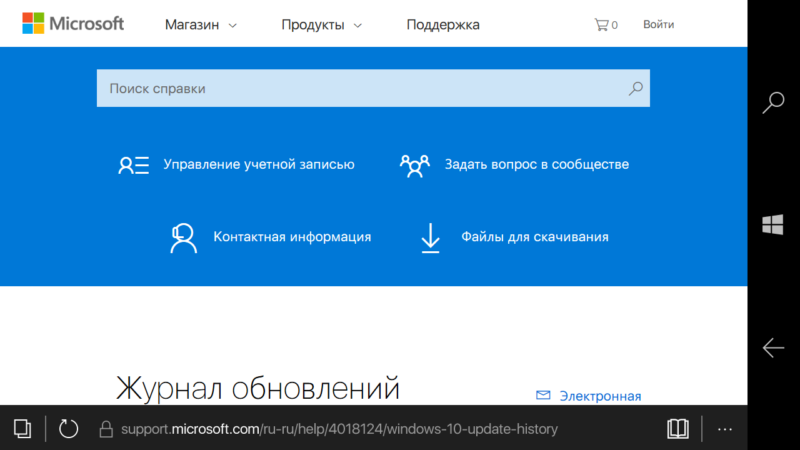Image resolution: width=800 pixels, height=450 pixels.
Task: Tap the phone Search hardware button
Action: (x=773, y=103)
